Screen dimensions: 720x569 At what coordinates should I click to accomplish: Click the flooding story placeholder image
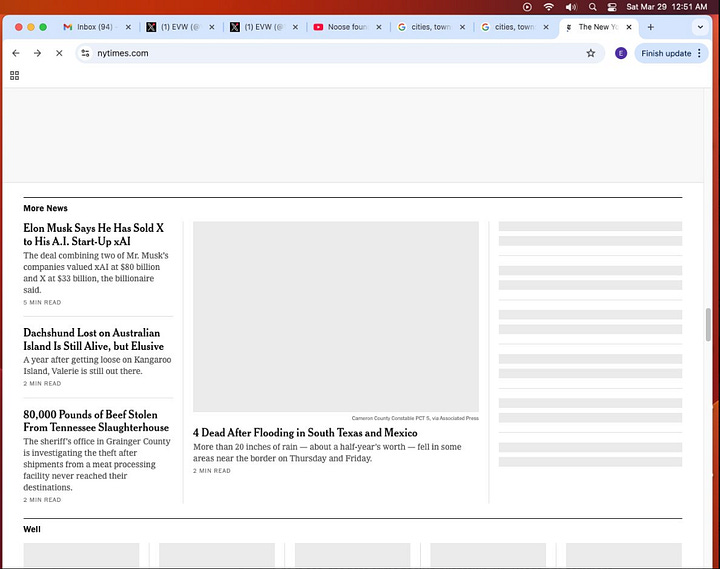tap(336, 317)
